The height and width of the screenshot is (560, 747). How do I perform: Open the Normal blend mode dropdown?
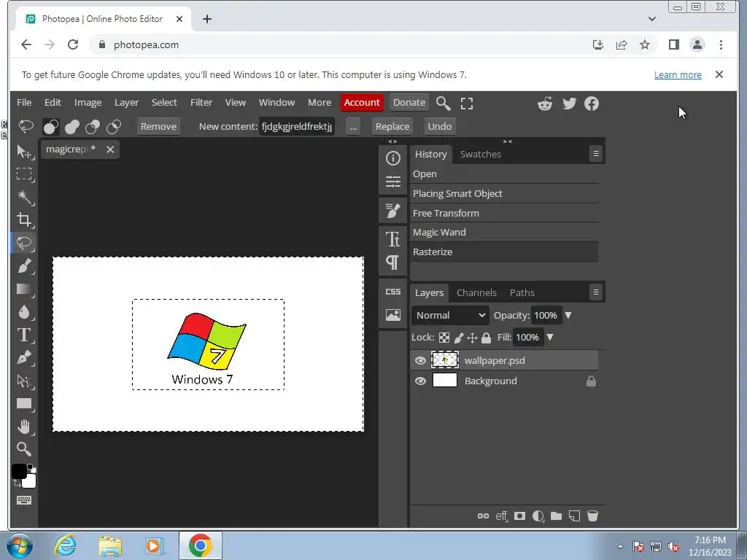(x=450, y=315)
